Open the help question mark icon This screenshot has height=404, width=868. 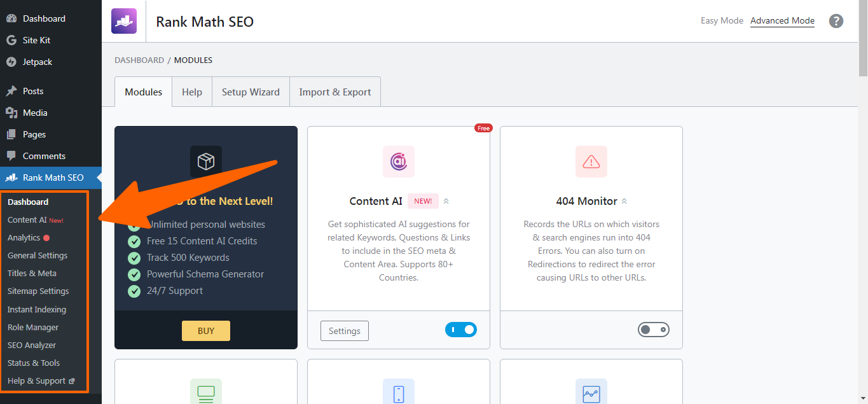click(x=836, y=21)
